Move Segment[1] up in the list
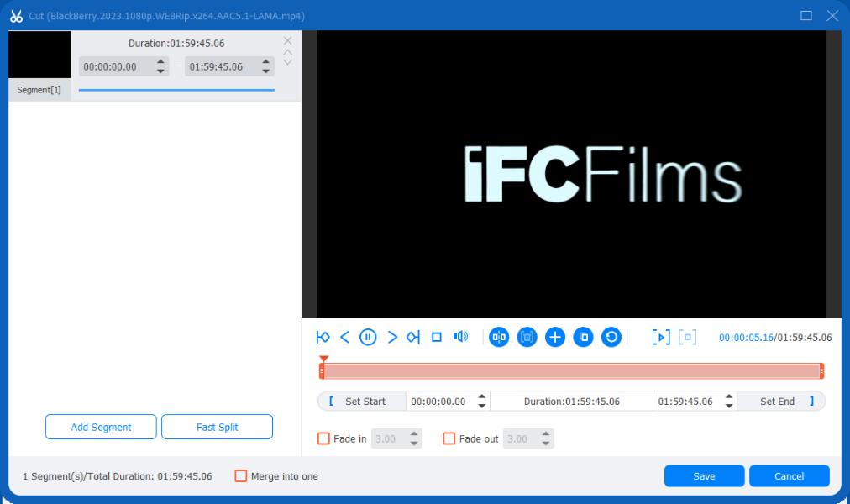 point(288,52)
